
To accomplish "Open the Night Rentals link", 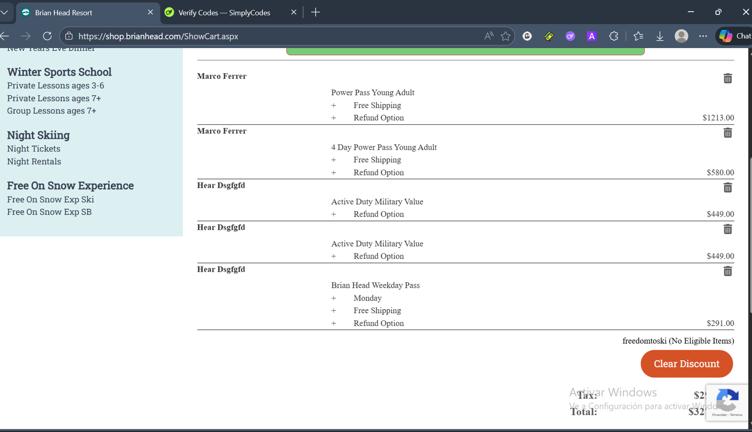I will click(34, 161).
